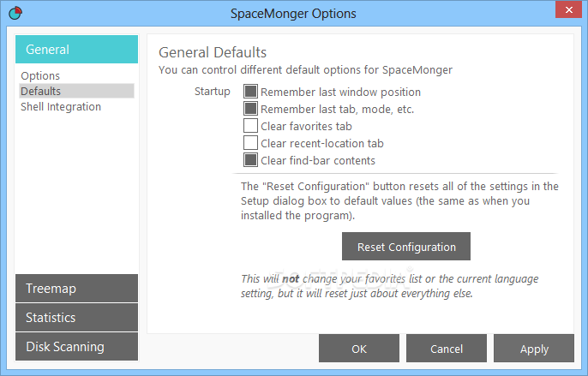Apply the current settings
Screen dimensions: 588x376
[x=534, y=349]
